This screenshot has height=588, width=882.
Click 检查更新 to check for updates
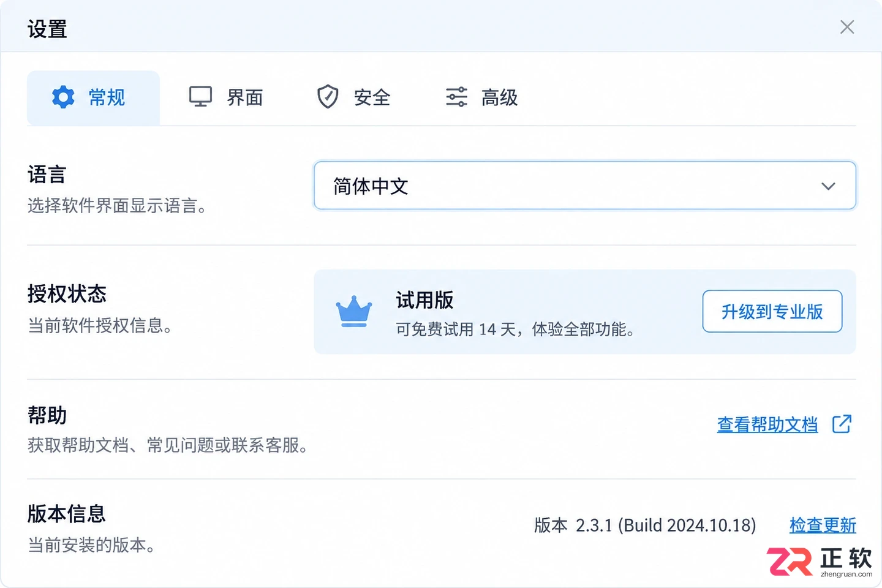coord(823,525)
